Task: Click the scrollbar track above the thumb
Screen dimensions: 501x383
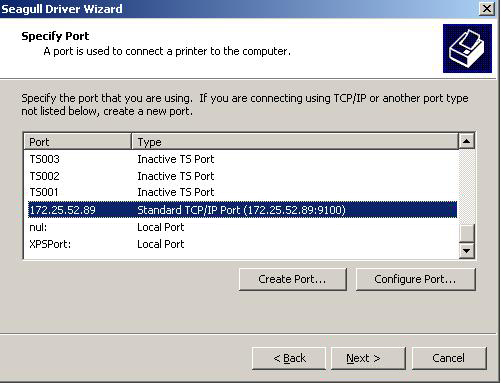Action: [466, 186]
